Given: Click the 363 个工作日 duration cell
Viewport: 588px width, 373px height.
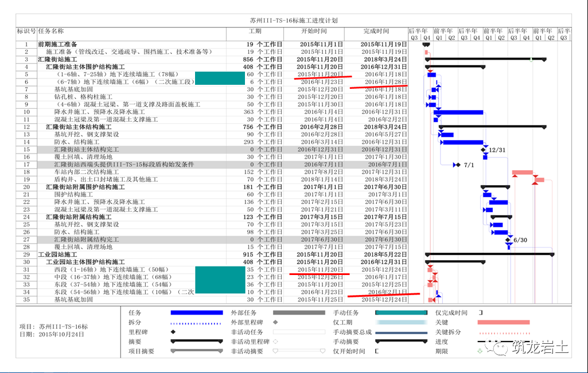Looking at the screenshot, I should point(264,112).
